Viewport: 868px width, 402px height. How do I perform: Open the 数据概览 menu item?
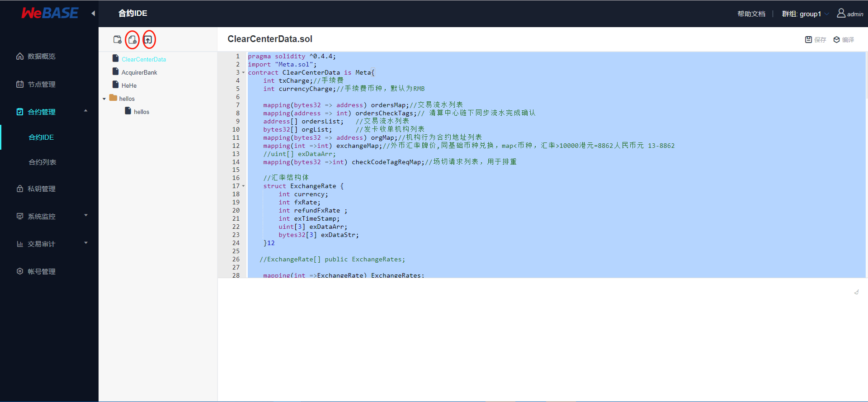(x=41, y=57)
